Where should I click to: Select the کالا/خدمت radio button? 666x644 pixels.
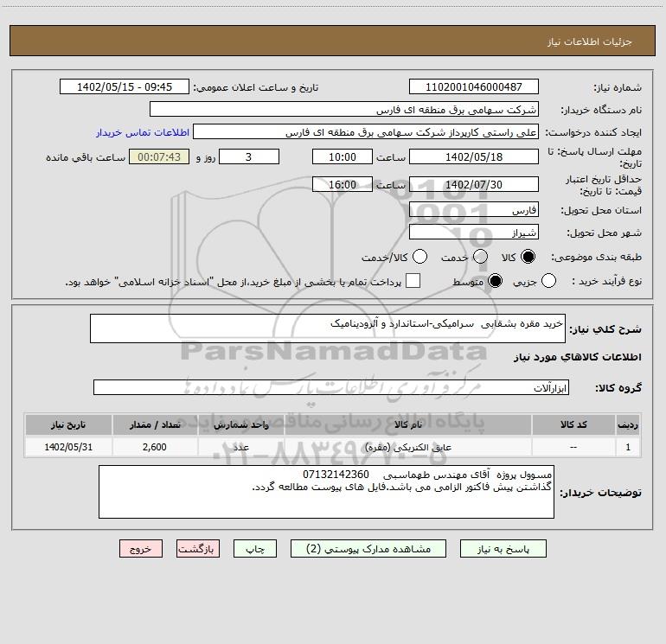(x=420, y=257)
